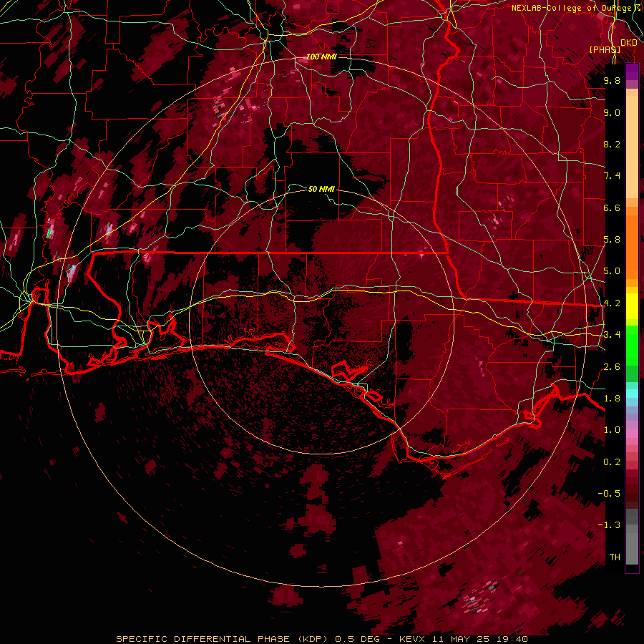Click the 3.4 scale value
The height and width of the screenshot is (644, 644).
612,335
